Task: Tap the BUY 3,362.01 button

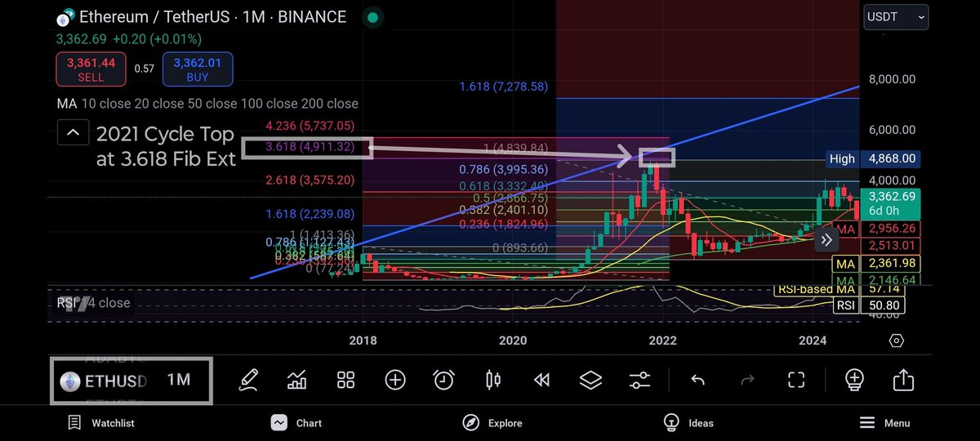Action: [x=198, y=69]
